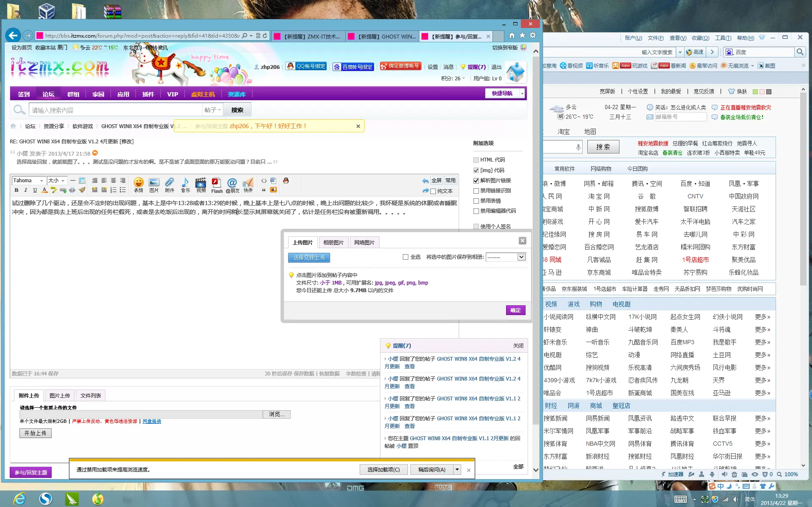The width and height of the screenshot is (812, 507).
Task: Click the 快传 paper plane icon
Action: click(248, 185)
